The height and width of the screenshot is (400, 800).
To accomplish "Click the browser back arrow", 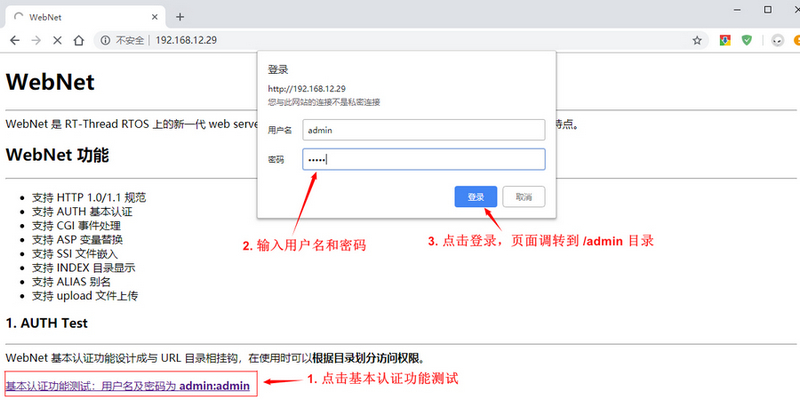I will (x=14, y=40).
